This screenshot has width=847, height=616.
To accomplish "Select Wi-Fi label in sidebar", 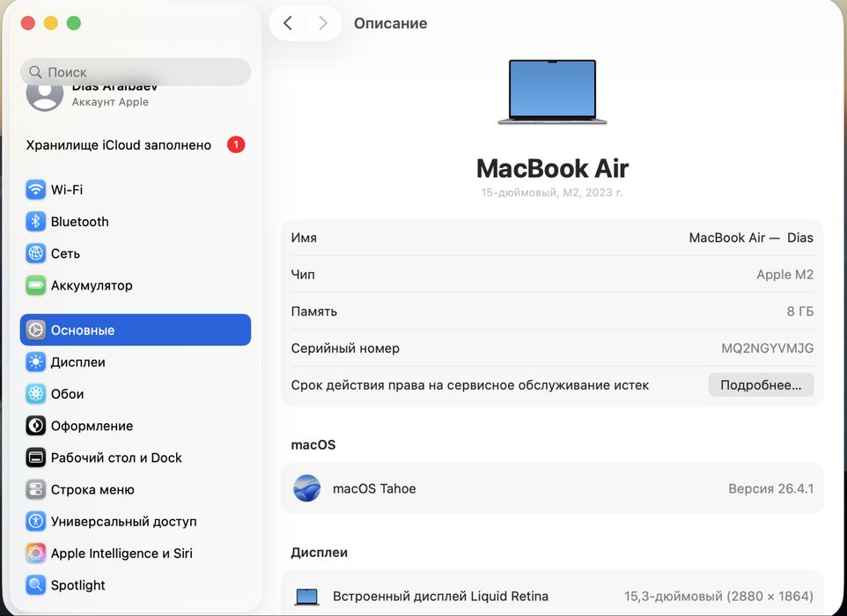I will (x=67, y=189).
